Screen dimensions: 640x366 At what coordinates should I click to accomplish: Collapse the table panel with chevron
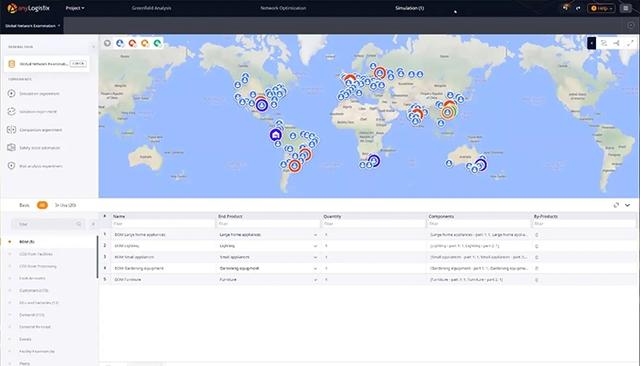tap(627, 205)
